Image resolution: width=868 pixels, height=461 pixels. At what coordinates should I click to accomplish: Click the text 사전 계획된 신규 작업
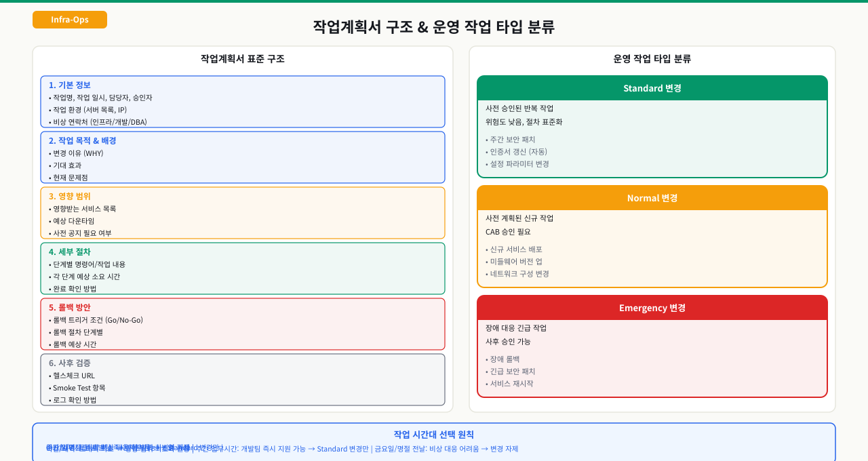pyautogui.click(x=519, y=218)
